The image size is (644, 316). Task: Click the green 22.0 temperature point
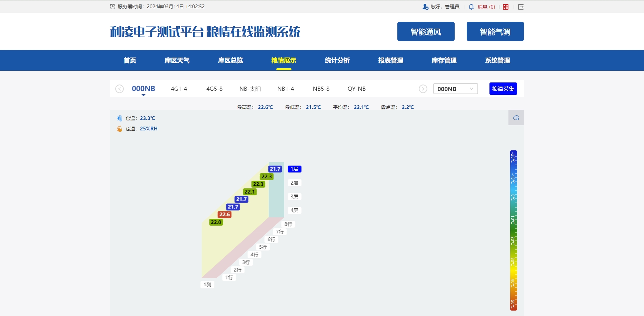(x=216, y=222)
